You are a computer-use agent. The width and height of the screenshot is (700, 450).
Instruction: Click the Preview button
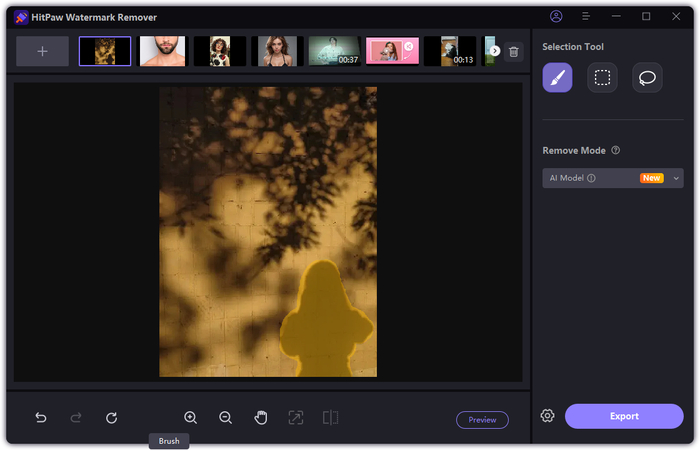click(x=482, y=420)
